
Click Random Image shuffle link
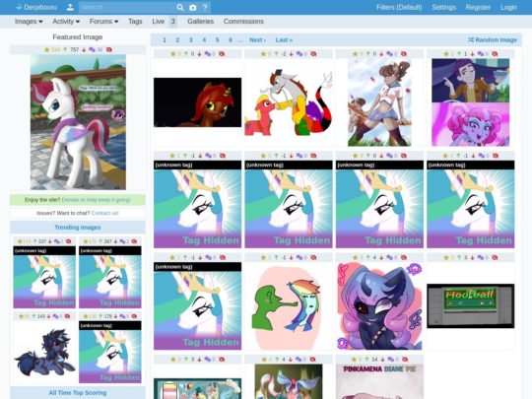493,40
